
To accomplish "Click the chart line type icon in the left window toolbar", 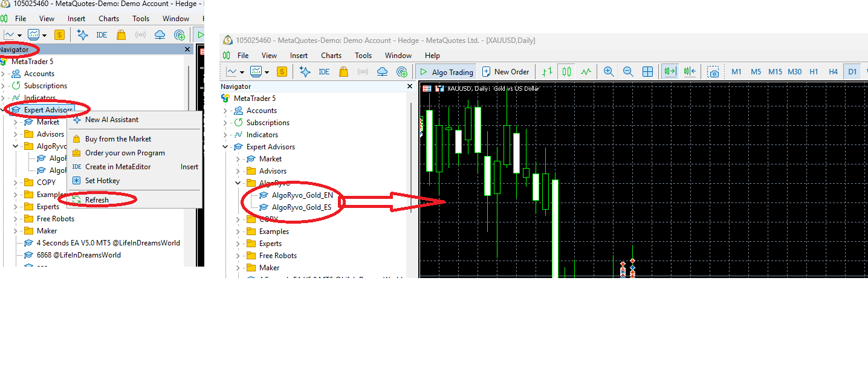I will click(x=8, y=34).
